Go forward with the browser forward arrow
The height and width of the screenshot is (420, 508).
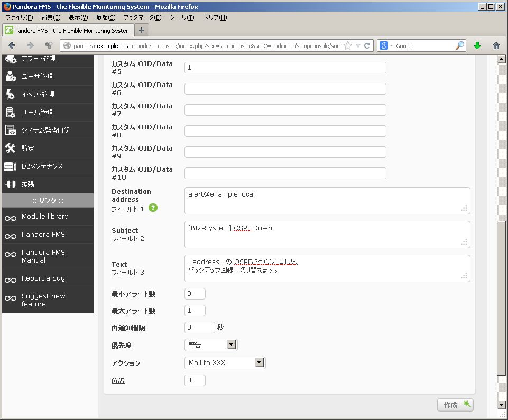[31, 45]
